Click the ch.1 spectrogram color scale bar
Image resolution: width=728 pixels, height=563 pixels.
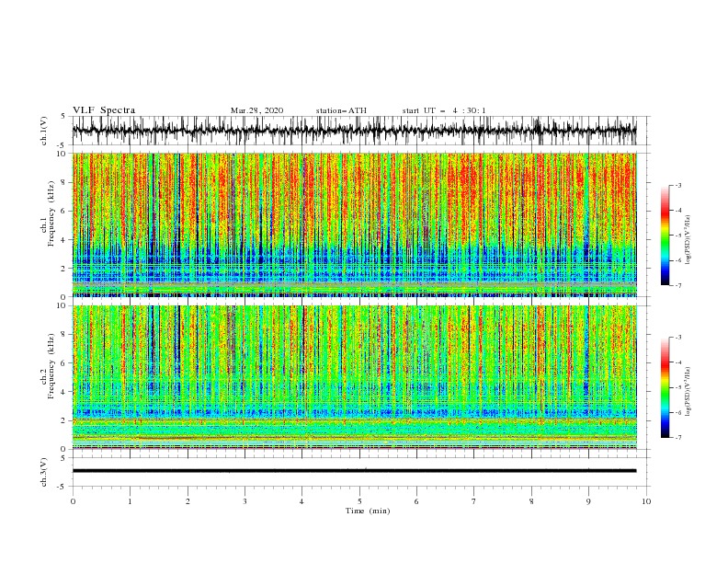click(665, 236)
